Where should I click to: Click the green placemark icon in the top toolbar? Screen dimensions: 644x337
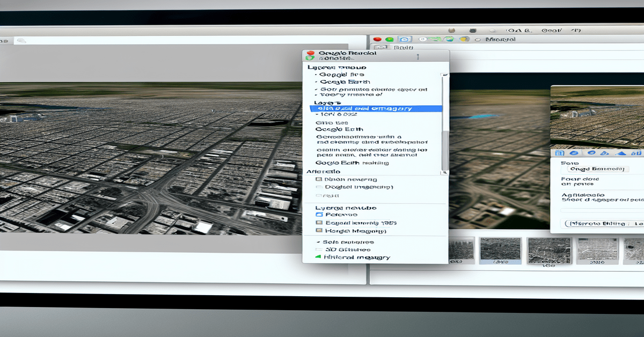389,39
